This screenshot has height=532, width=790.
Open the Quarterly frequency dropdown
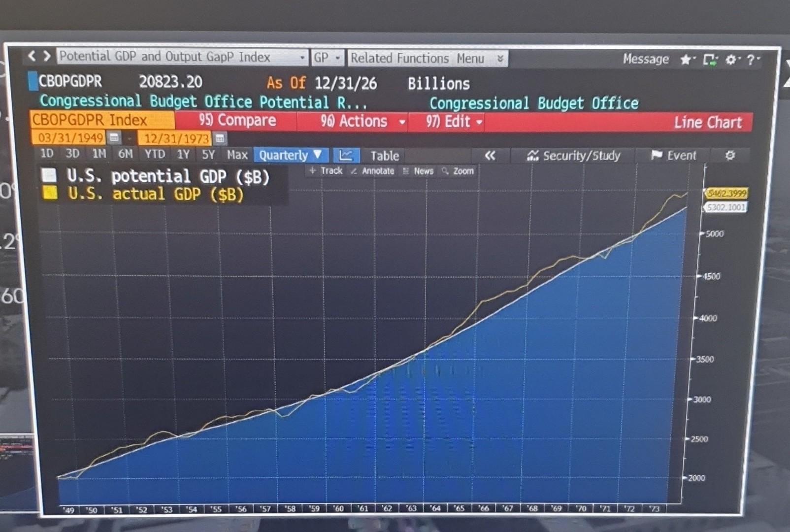coord(290,155)
